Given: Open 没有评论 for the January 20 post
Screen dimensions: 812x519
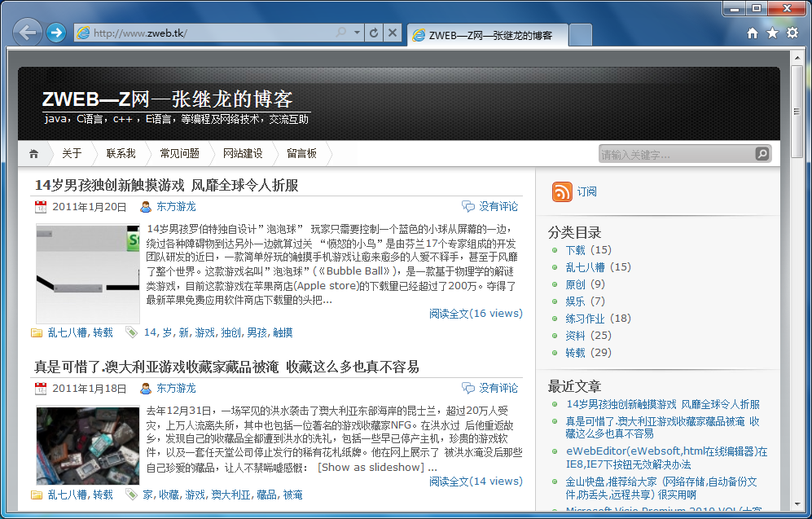Looking at the screenshot, I should tap(498, 207).
